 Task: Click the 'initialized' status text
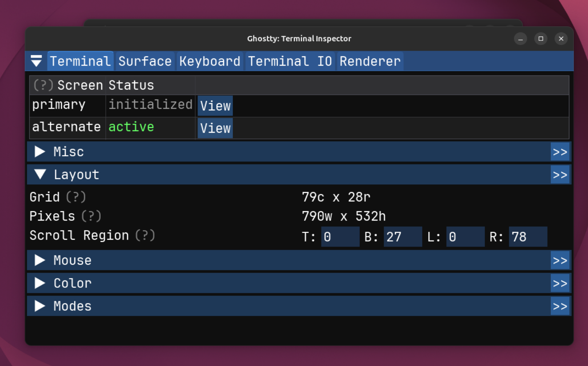coord(150,104)
